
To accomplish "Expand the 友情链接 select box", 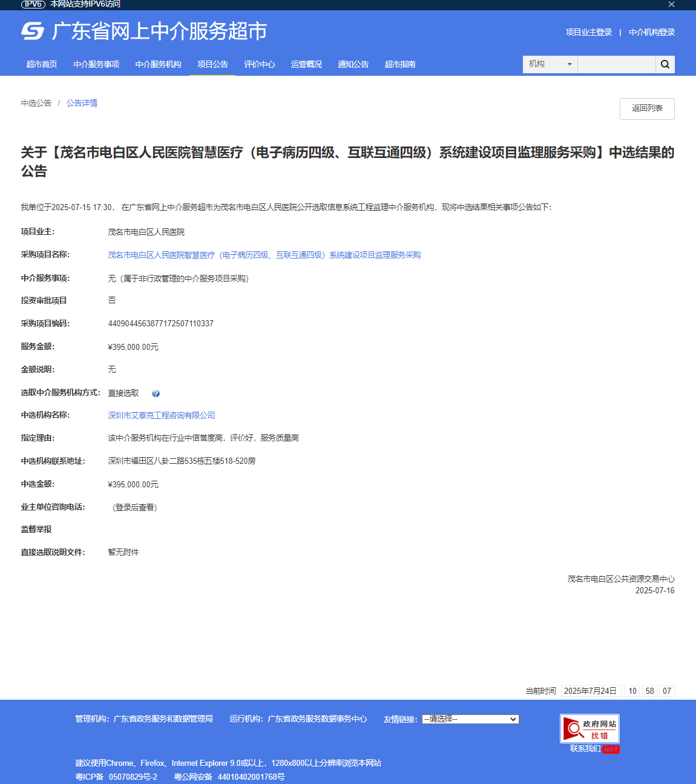I will click(x=470, y=719).
